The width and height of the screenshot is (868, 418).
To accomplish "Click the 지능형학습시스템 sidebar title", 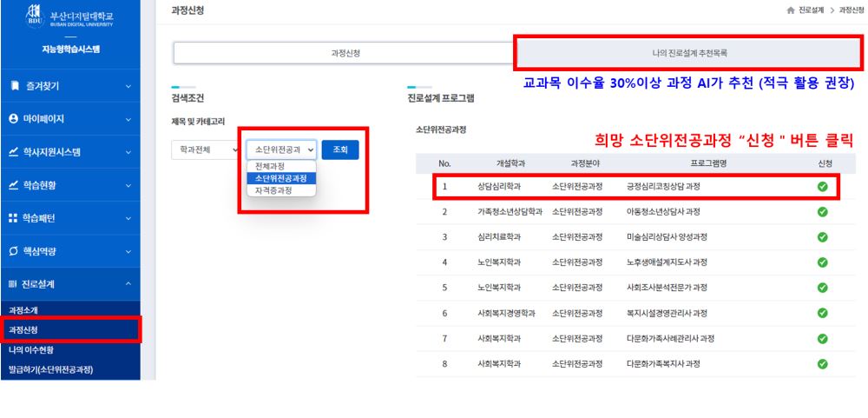I will (69, 50).
